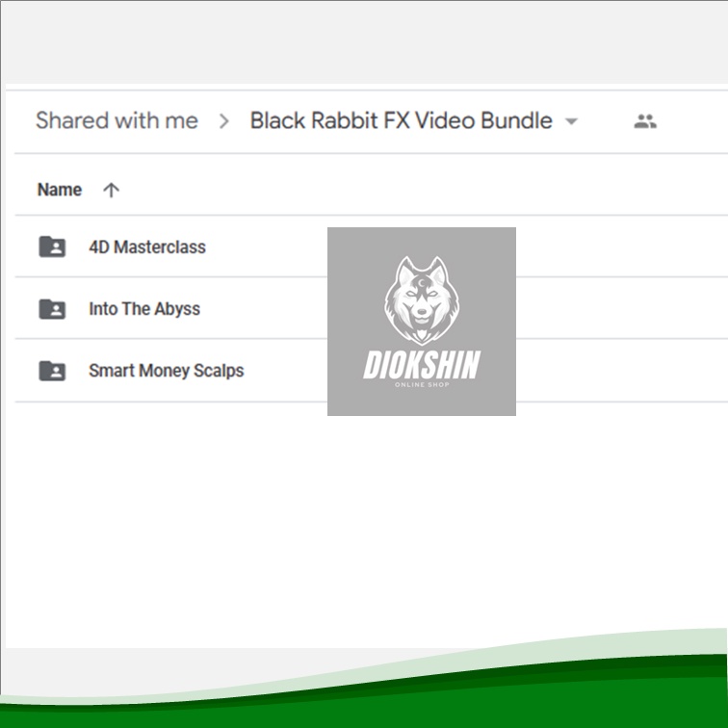
Task: Select the Into The Abyss name text
Action: [x=144, y=309]
